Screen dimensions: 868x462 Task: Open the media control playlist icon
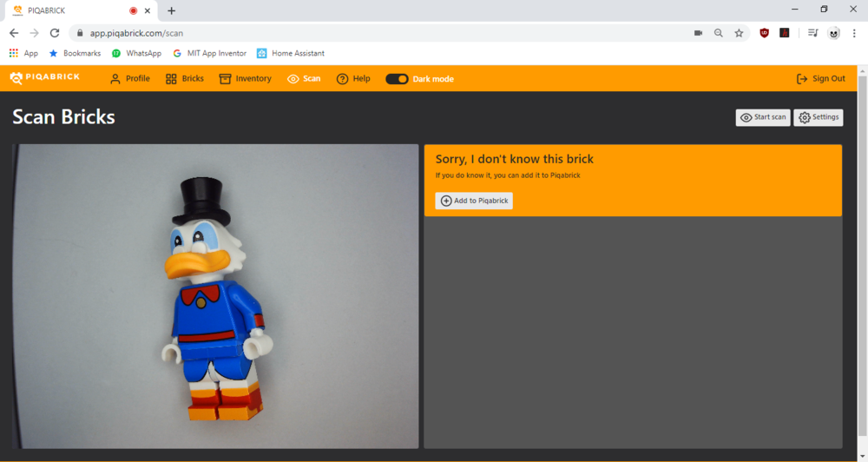point(812,33)
